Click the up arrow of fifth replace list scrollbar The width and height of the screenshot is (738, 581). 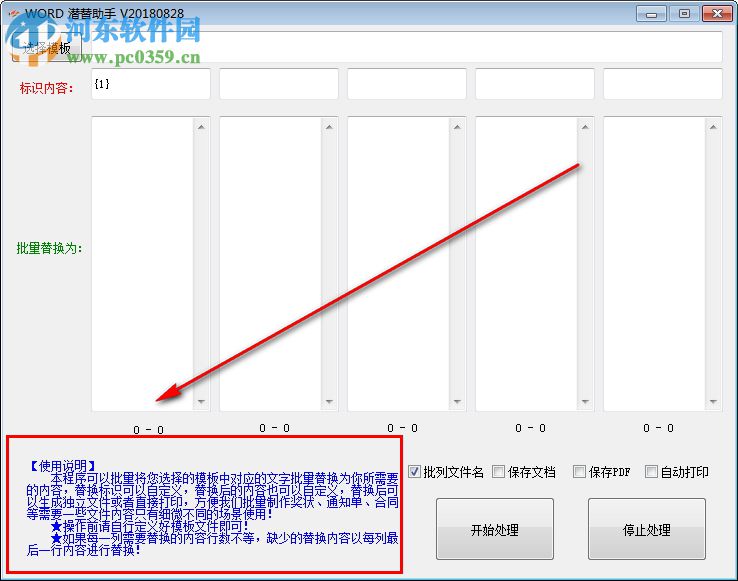click(x=714, y=127)
